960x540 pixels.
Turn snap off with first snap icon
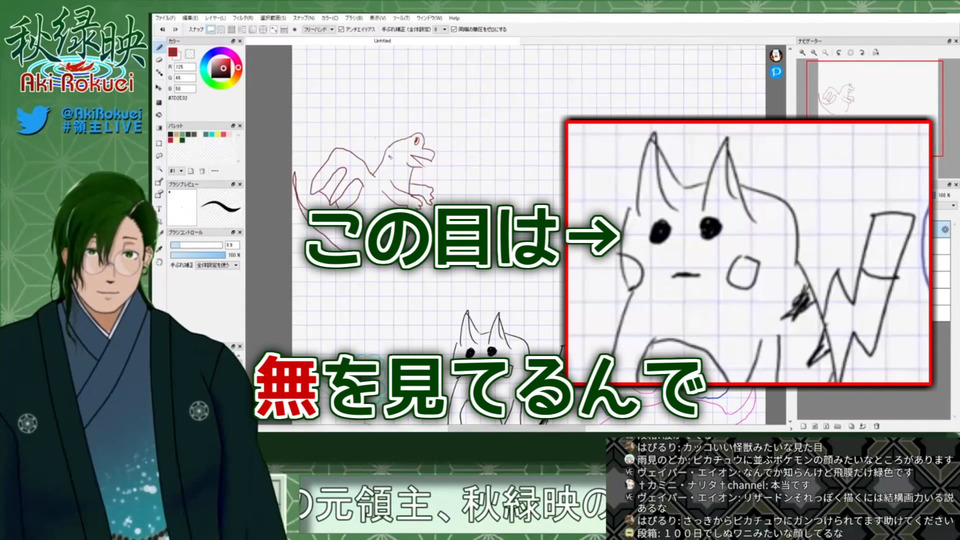(211, 29)
